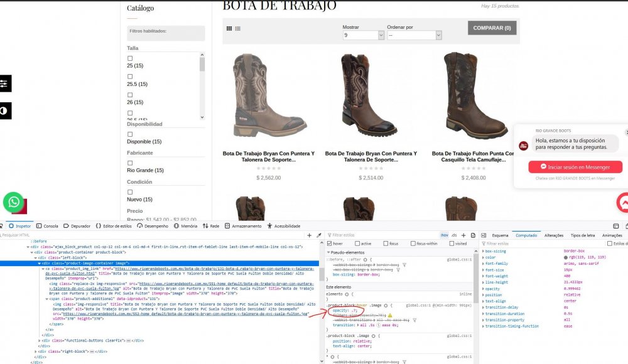Screen dimensions: 628x364
Task: Click selector highlighter for .product-block:hover .image
Action: pyautogui.click(x=386, y=305)
